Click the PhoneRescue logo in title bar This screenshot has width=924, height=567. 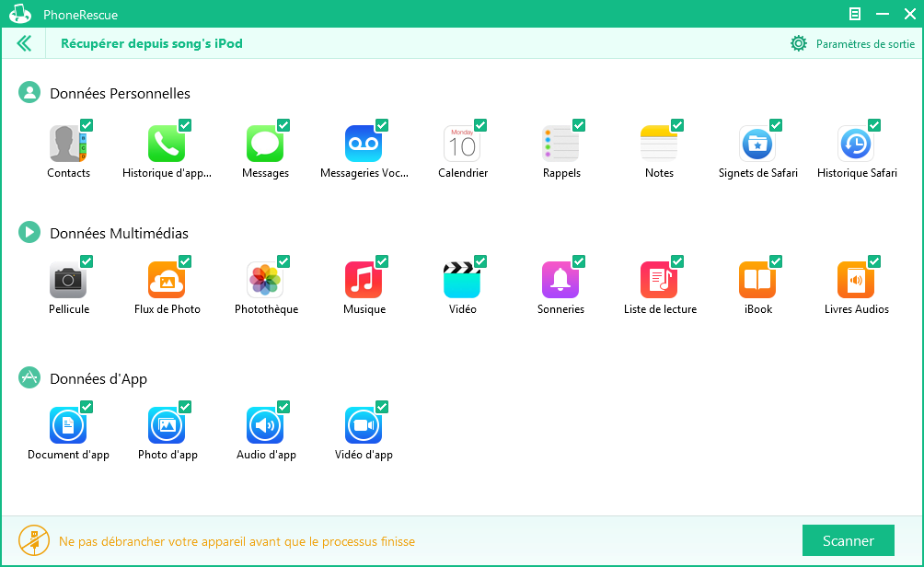click(x=20, y=14)
